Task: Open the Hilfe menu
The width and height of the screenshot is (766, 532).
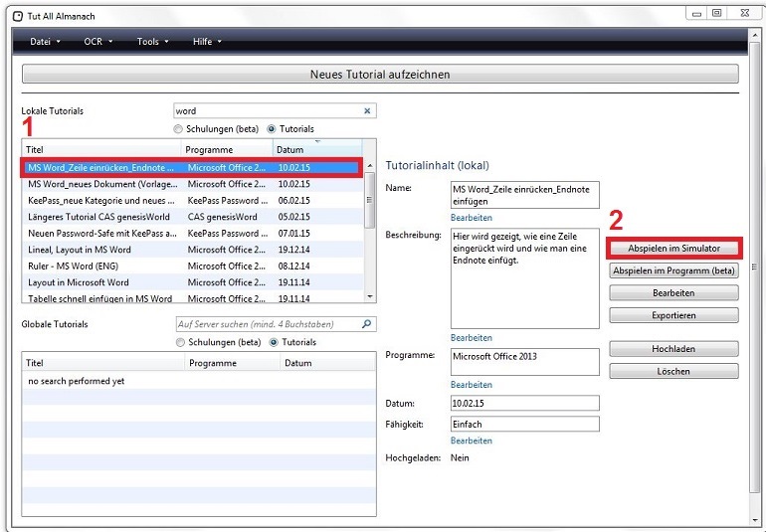Action: (207, 42)
